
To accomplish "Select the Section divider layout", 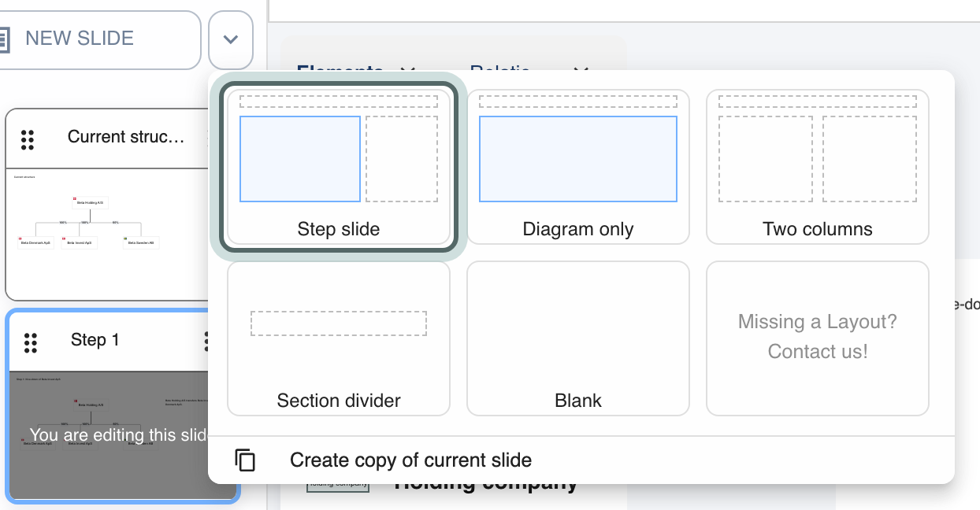I will point(339,338).
